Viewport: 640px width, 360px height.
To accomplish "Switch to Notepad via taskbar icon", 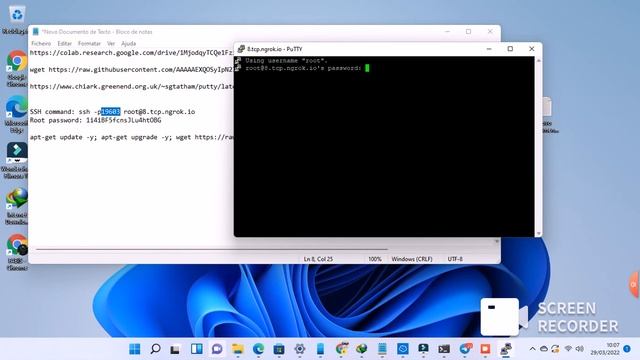I will pyautogui.click(x=382, y=349).
